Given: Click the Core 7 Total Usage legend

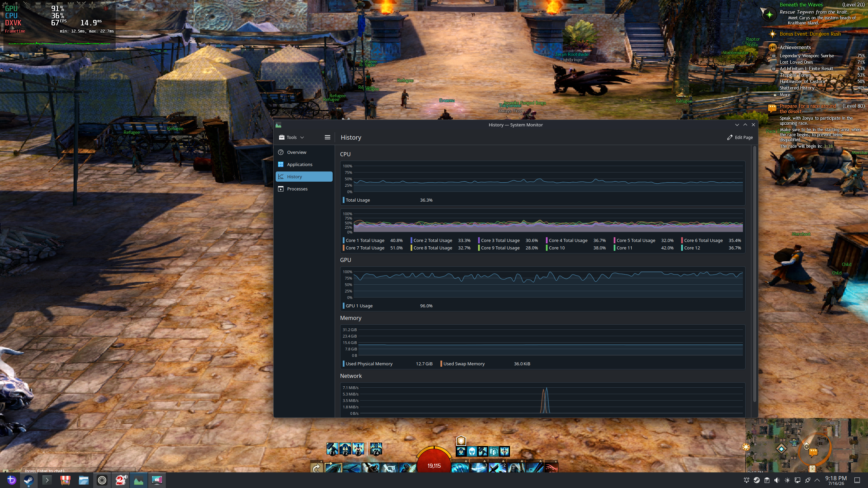Looking at the screenshot, I should pos(373,248).
